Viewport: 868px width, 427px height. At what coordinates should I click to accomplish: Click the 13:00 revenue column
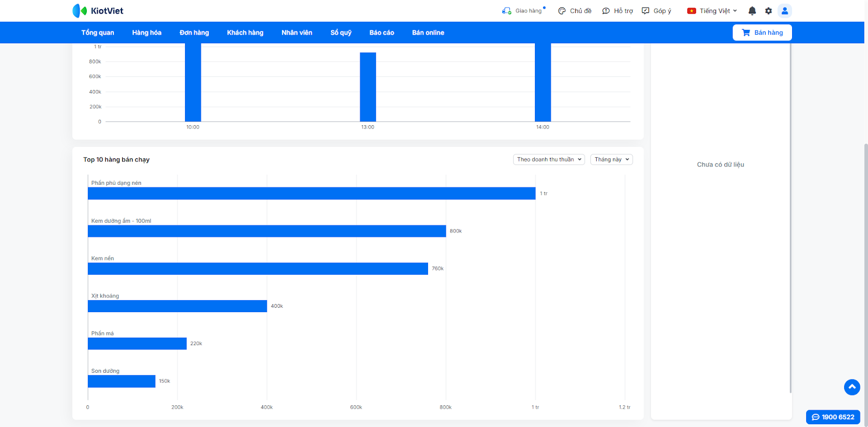(x=368, y=87)
